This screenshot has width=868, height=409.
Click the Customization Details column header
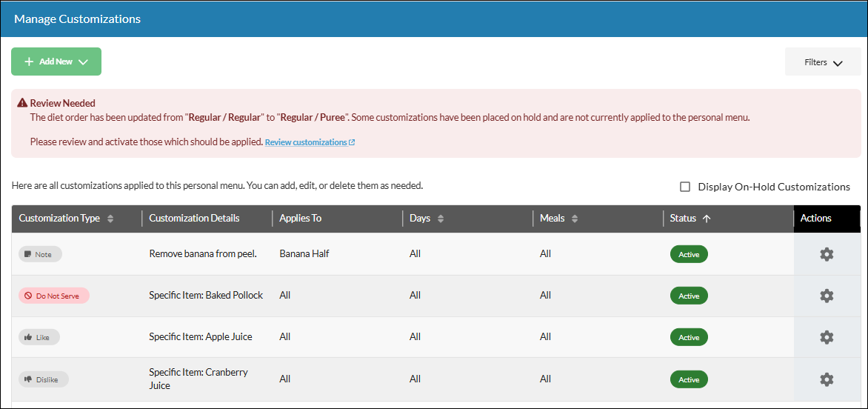click(x=194, y=219)
